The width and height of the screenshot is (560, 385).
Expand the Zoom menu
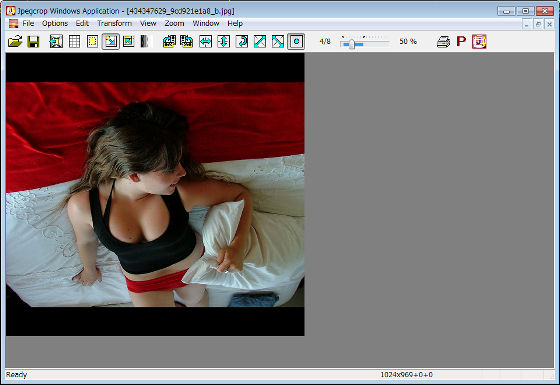point(174,24)
